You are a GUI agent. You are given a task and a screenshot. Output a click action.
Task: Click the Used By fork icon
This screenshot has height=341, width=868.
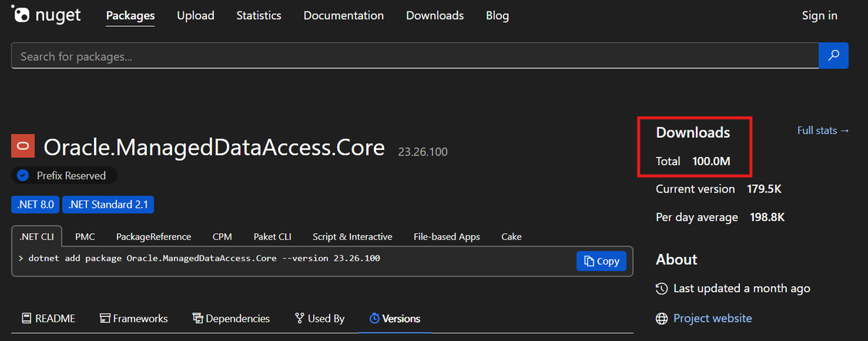(299, 319)
